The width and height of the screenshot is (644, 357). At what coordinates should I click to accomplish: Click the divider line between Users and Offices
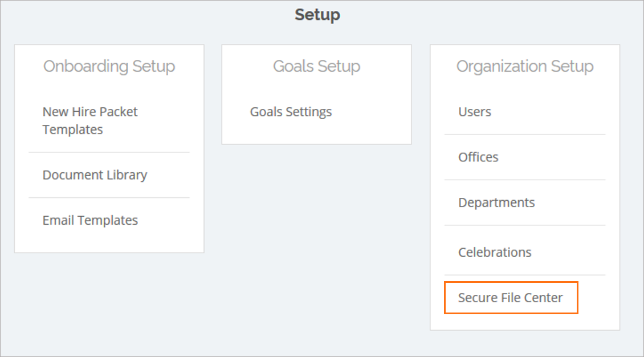click(525, 135)
